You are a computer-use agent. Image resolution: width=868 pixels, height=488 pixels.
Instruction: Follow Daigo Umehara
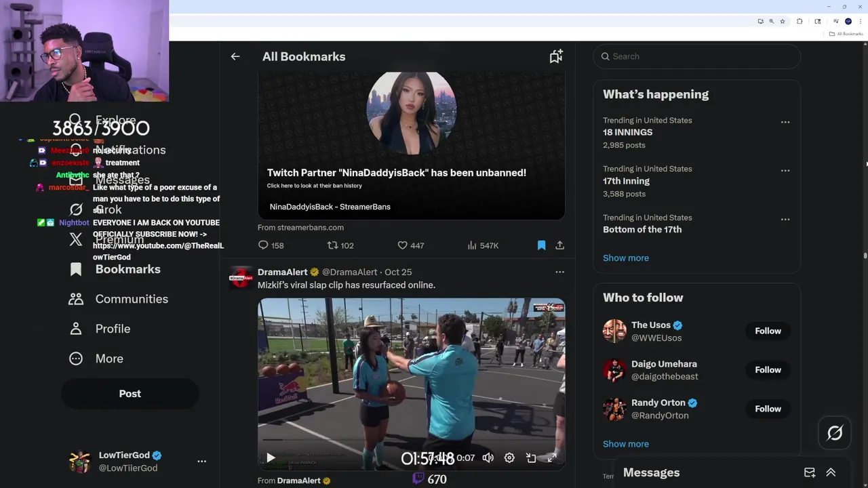(768, 369)
